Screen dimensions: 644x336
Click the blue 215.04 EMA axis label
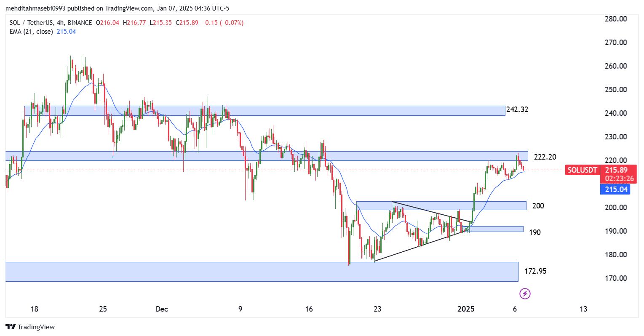[616, 189]
